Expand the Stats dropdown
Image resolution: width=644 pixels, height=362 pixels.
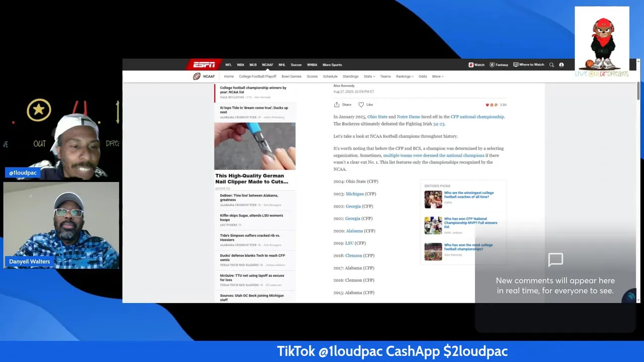(369, 76)
